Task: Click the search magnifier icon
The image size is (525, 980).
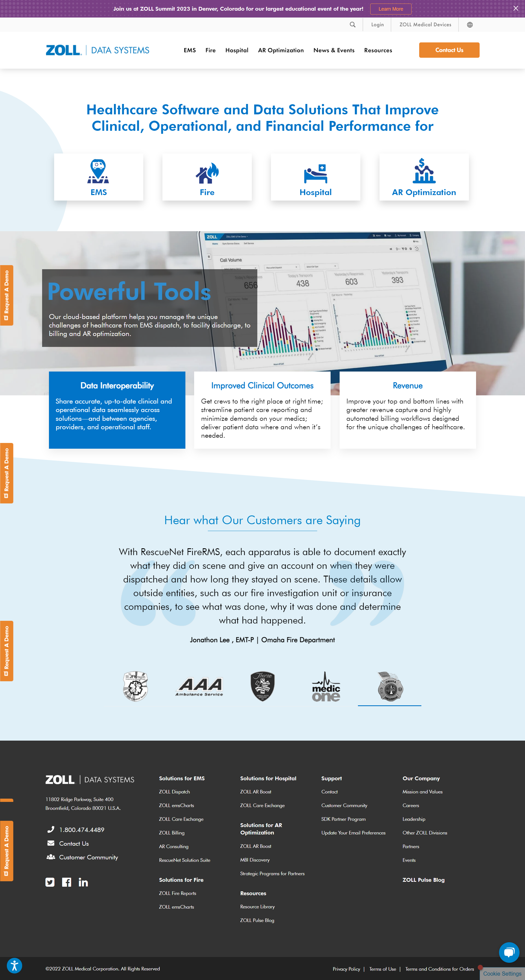Action: [352, 24]
